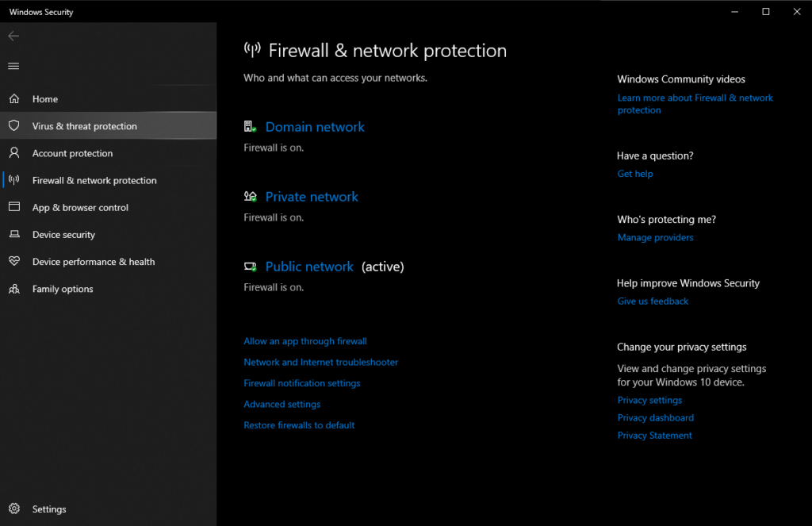
Task: Close the Windows Security window
Action: (x=796, y=11)
